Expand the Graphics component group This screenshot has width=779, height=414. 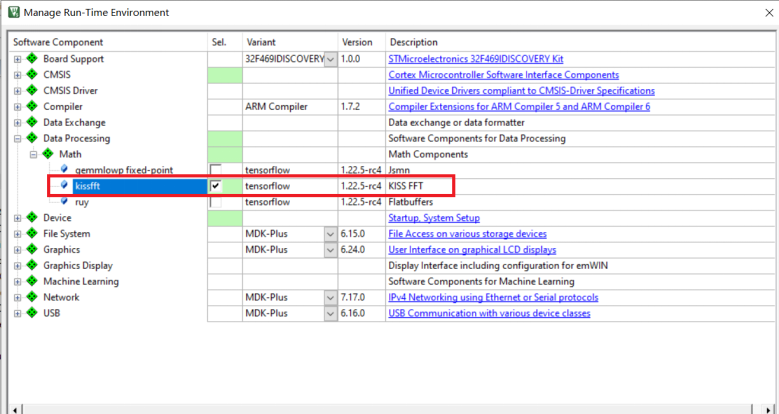tap(17, 250)
